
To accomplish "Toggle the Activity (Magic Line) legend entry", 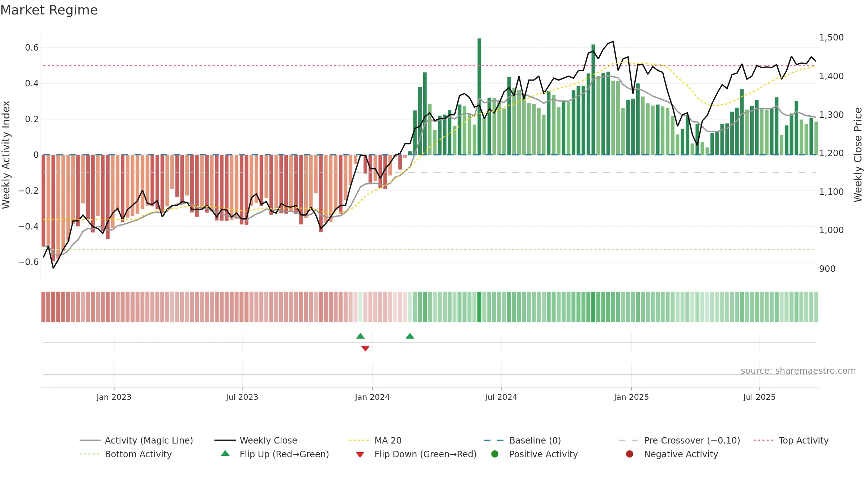I will (136, 440).
